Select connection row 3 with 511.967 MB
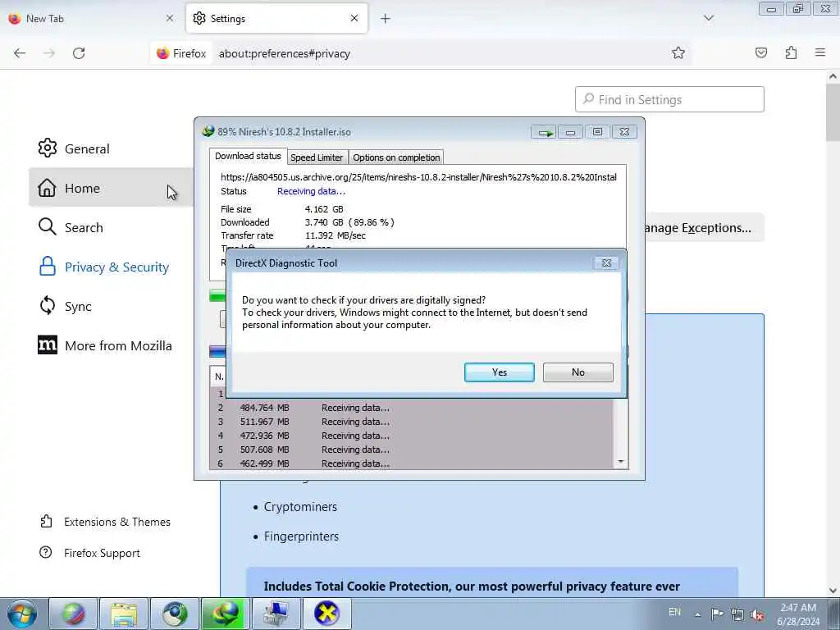 pyautogui.click(x=412, y=422)
